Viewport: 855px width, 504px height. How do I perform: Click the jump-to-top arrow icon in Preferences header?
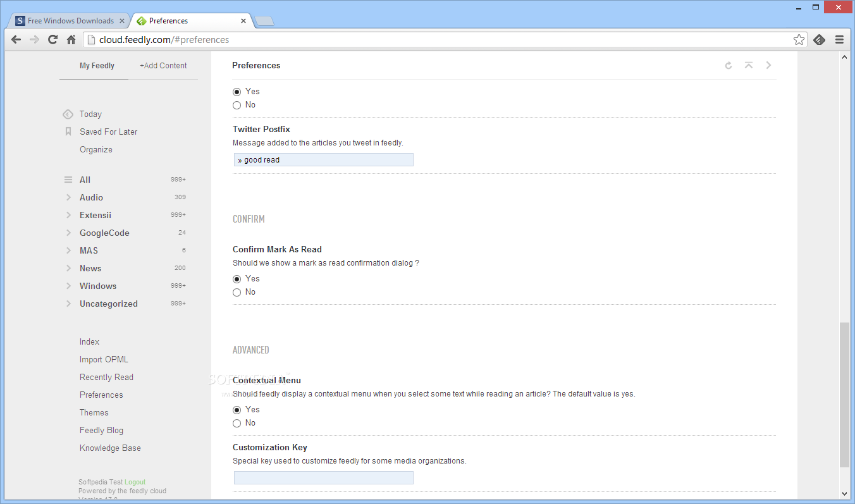click(x=749, y=65)
